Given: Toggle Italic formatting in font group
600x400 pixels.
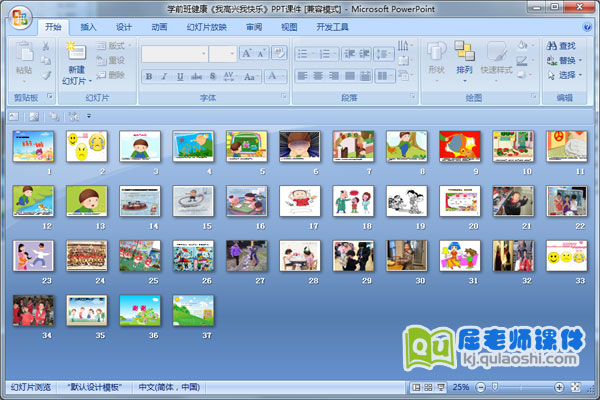Looking at the screenshot, I should [x=164, y=76].
